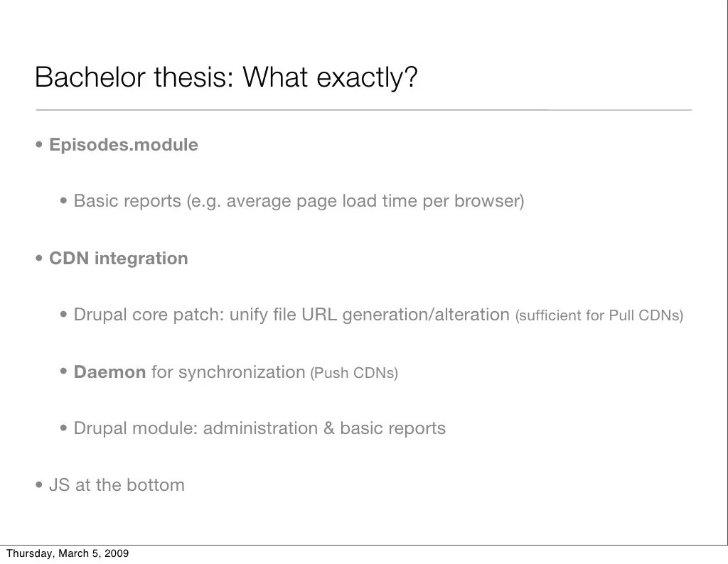Viewport: 728px width, 564px height.
Task: Click the bullet dot before Drupal module
Action: (x=64, y=429)
